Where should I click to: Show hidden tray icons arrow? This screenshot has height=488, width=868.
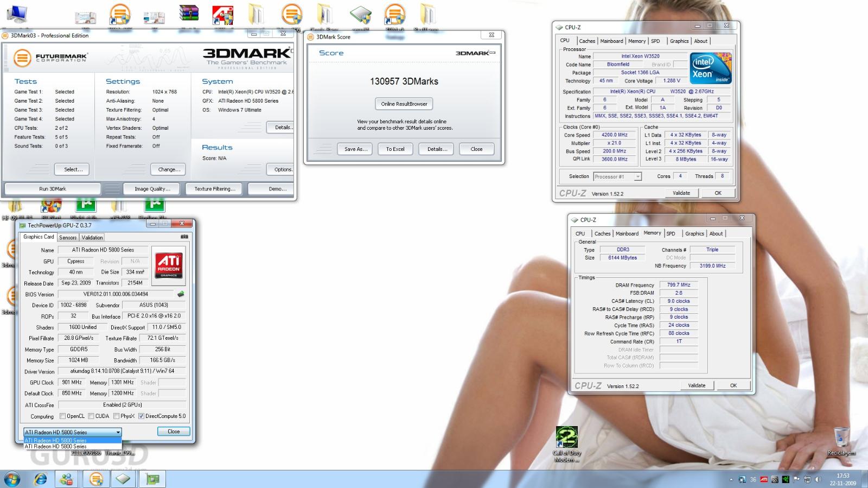point(732,479)
